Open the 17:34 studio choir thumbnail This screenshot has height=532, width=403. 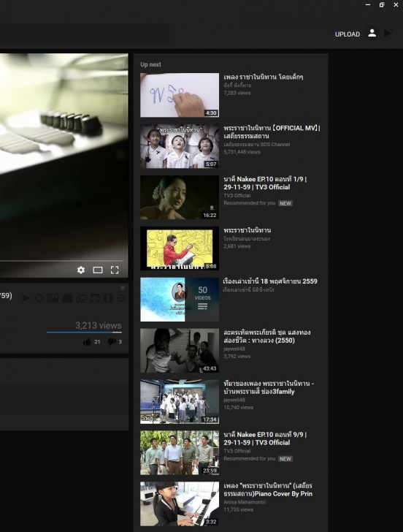pos(180,402)
